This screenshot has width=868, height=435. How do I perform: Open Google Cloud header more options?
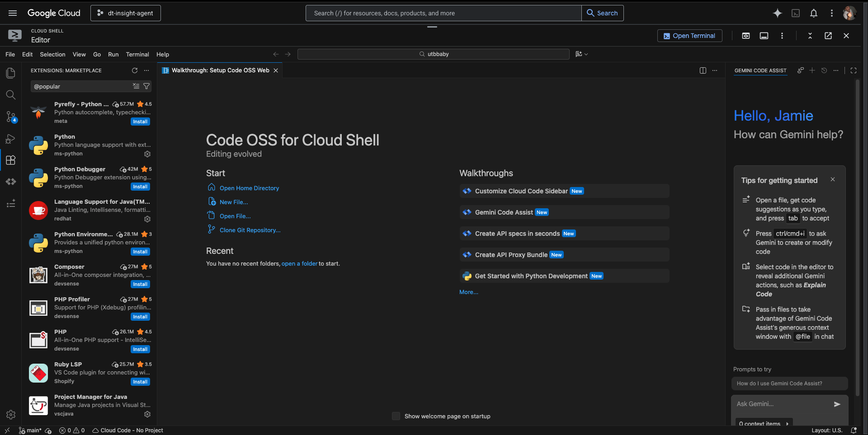pos(832,13)
